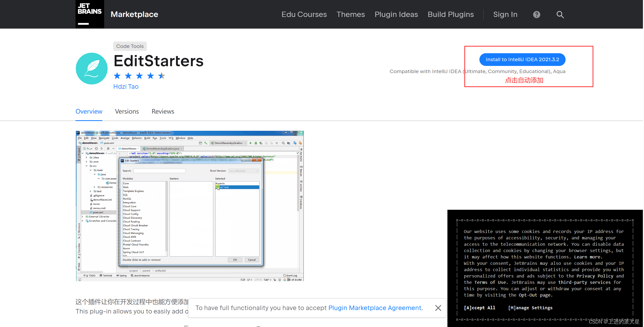Go to the Marketplace home link
The width and height of the screenshot is (644, 327).
tap(134, 14)
